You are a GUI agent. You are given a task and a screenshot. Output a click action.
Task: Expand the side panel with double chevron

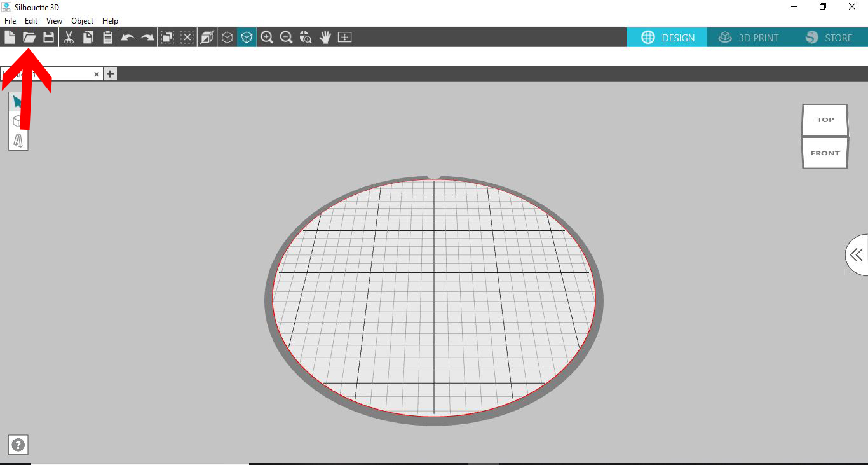[857, 255]
